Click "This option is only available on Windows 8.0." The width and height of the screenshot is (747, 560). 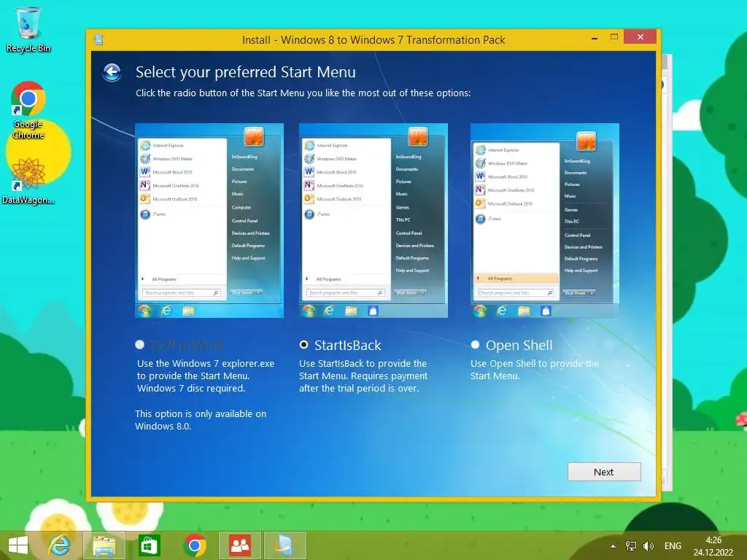coord(201,420)
